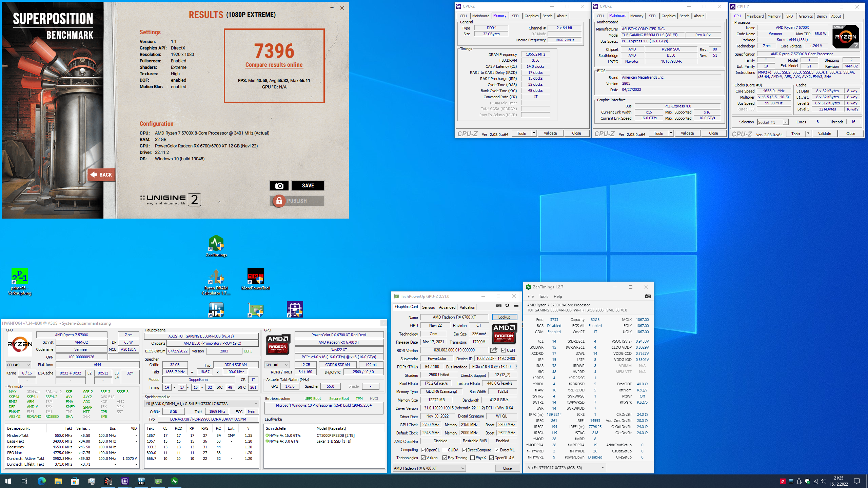Click the padlock icon on the Publish button
Image resolution: width=868 pixels, height=488 pixels.
coord(279,201)
